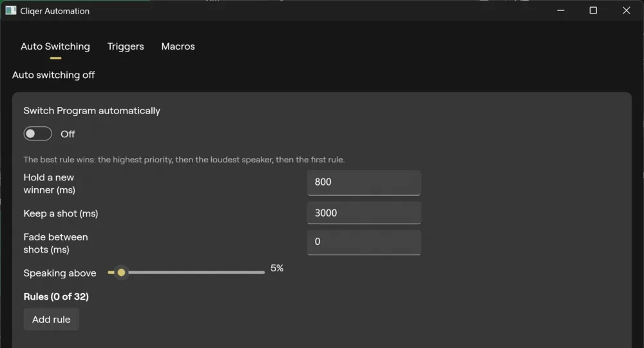The height and width of the screenshot is (348, 644).
Task: Open the Macros tab
Action: 178,46
